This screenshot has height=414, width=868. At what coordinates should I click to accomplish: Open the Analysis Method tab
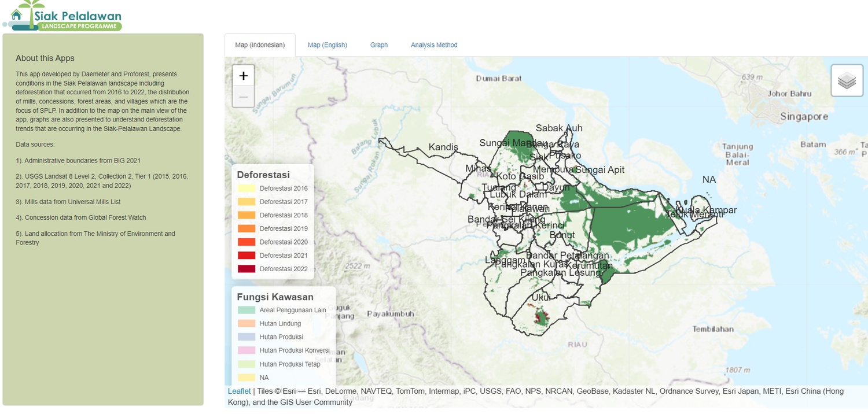point(434,45)
